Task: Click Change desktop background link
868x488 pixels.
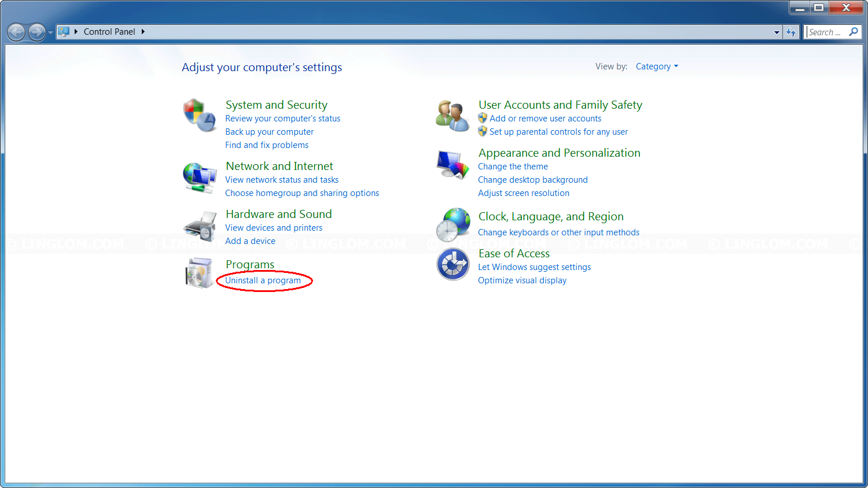Action: 533,180
